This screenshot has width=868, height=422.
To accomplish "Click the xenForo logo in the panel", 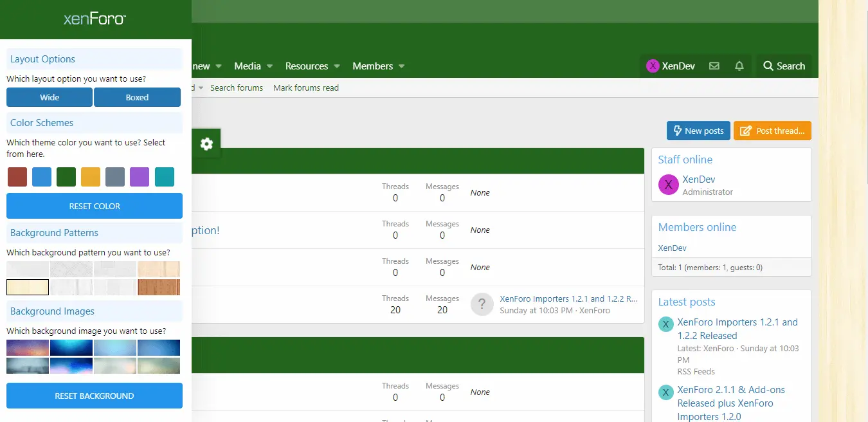I will coord(95,19).
